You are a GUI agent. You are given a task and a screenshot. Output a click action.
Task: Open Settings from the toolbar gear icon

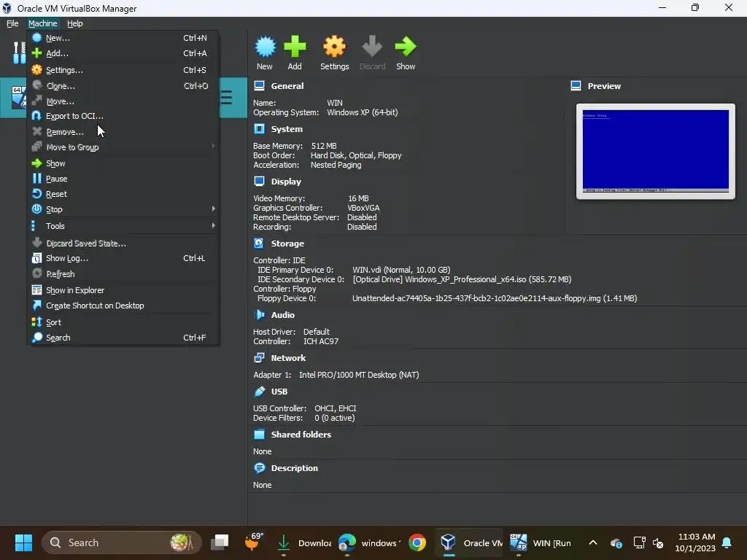[334, 52]
